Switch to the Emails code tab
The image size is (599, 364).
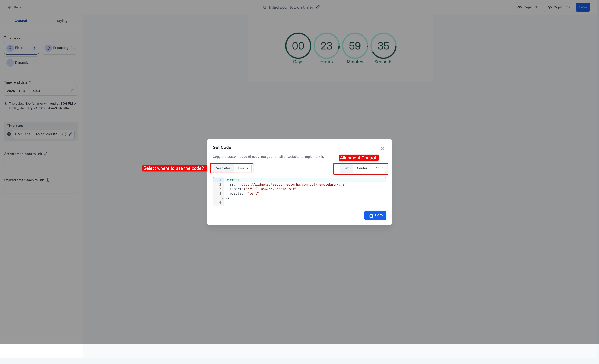point(243,168)
